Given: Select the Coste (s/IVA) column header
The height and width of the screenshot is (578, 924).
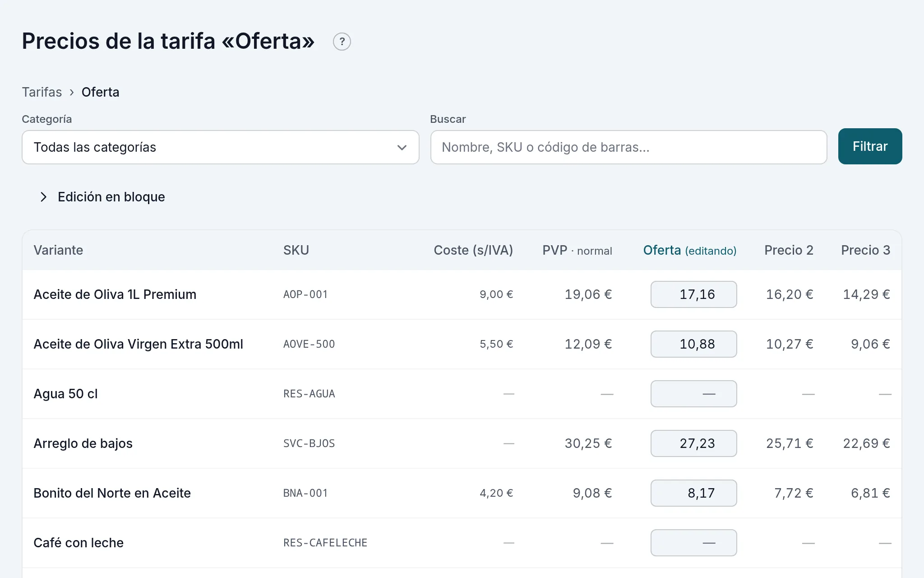Looking at the screenshot, I should [473, 250].
